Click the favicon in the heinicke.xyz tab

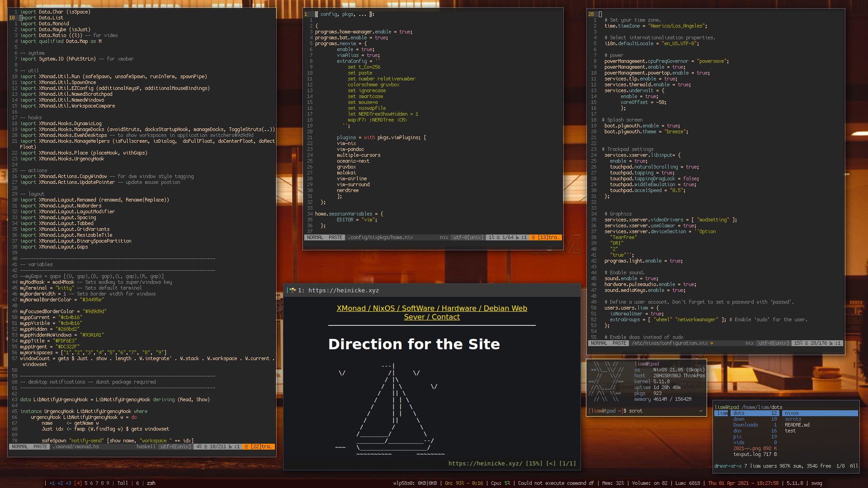pyautogui.click(x=292, y=291)
